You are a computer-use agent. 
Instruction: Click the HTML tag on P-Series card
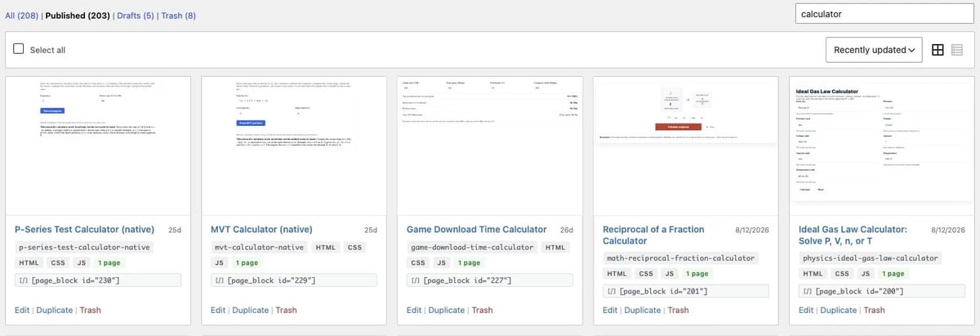[x=29, y=262]
